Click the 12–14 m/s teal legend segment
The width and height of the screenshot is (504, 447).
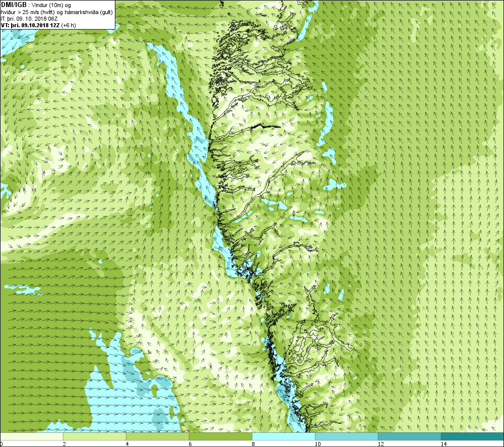click(409, 436)
